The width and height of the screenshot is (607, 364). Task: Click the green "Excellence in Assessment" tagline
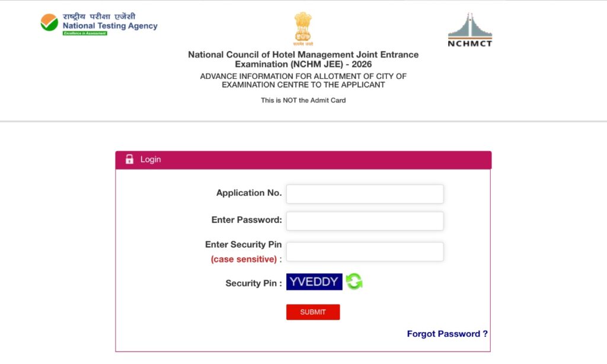pos(85,33)
